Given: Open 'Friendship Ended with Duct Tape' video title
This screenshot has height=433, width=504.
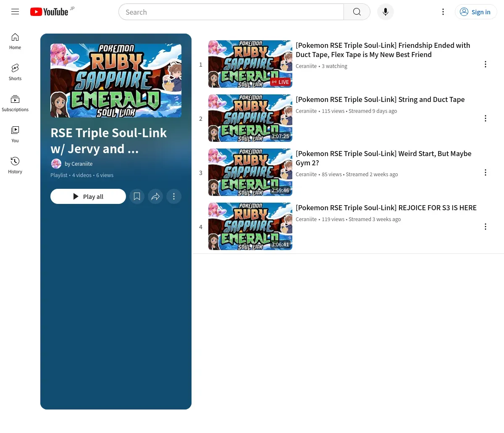Looking at the screenshot, I should 383,50.
